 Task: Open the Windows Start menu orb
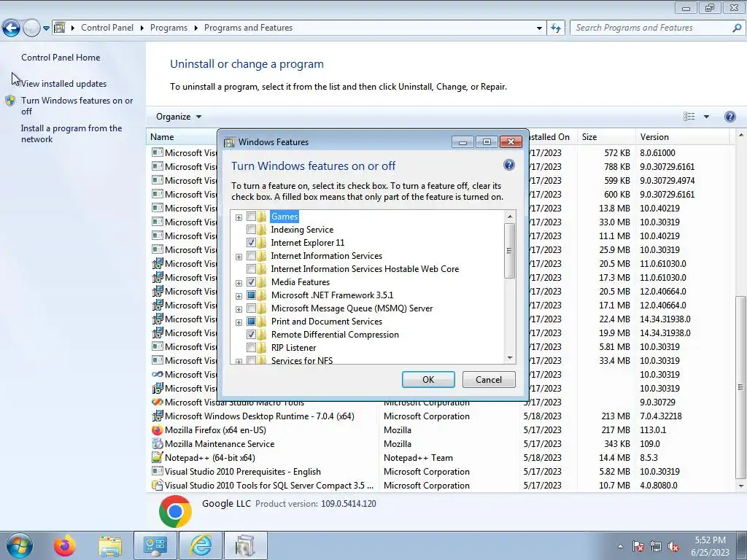[x=20, y=545]
